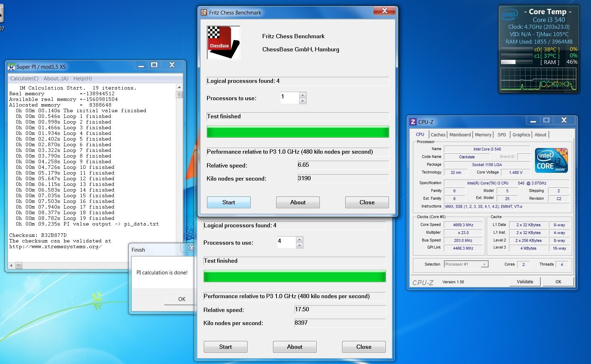Viewport: 591px width, 364px height.
Task: Click the green progress bar in the front Fritz window
Action: pos(298,132)
